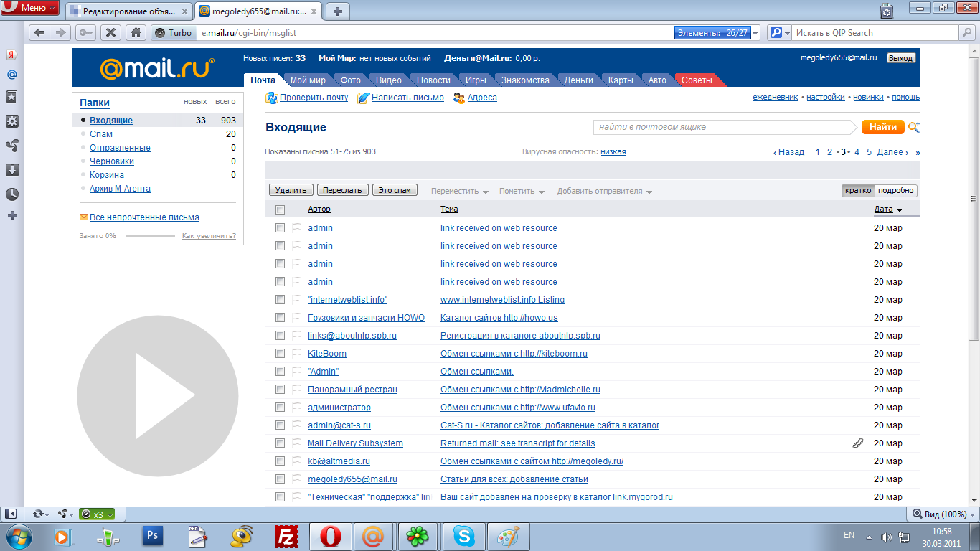Go to browser Home page icon
The image size is (980, 551).
click(x=134, y=32)
